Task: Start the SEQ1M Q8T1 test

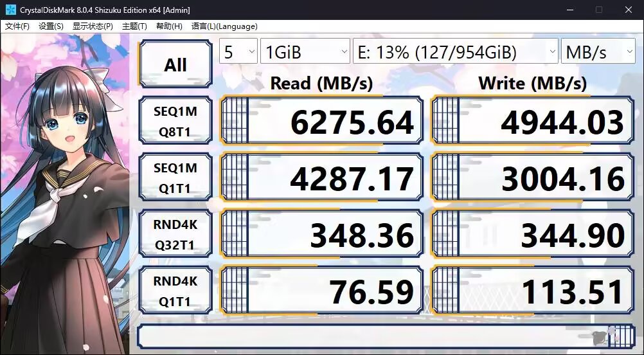Action: click(175, 120)
